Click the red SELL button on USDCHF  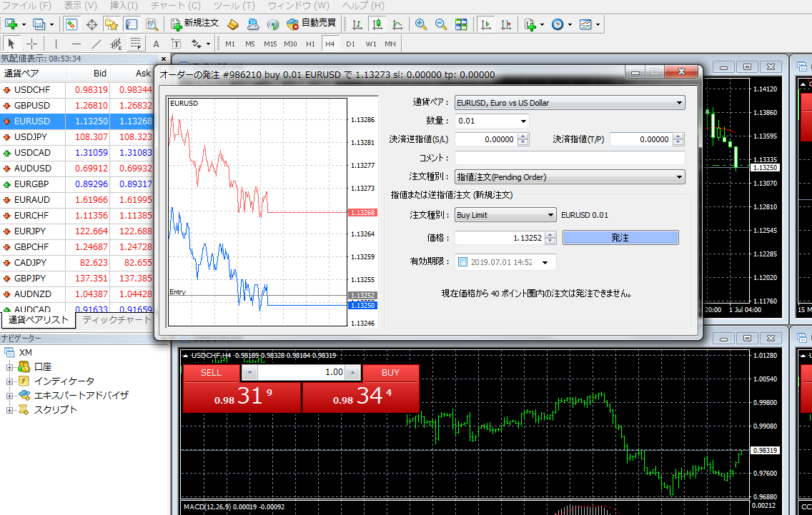click(211, 373)
